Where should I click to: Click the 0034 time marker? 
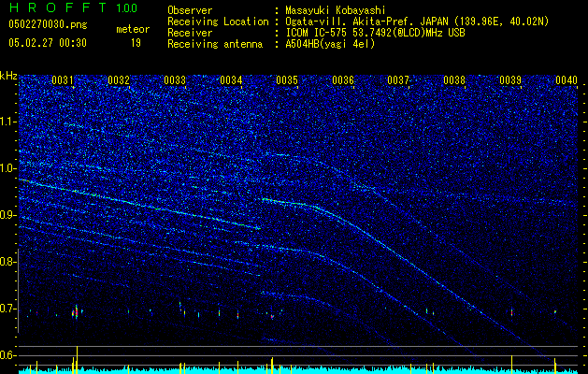231,80
